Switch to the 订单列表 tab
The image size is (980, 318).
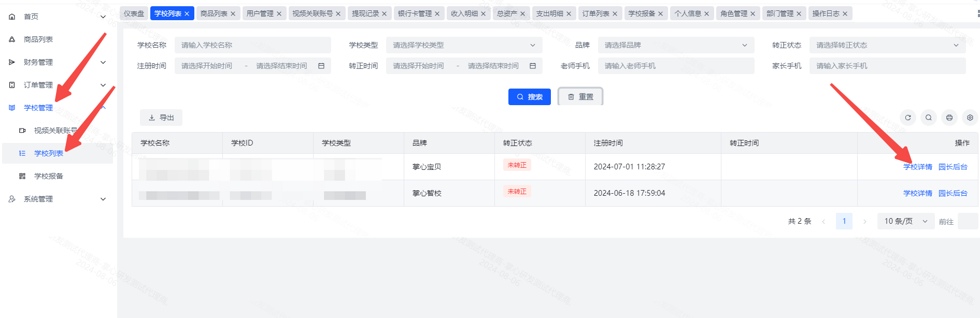pos(595,13)
